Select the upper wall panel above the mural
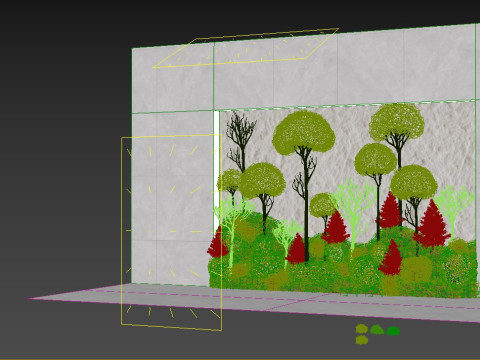The height and width of the screenshot is (360, 480). click(x=345, y=68)
